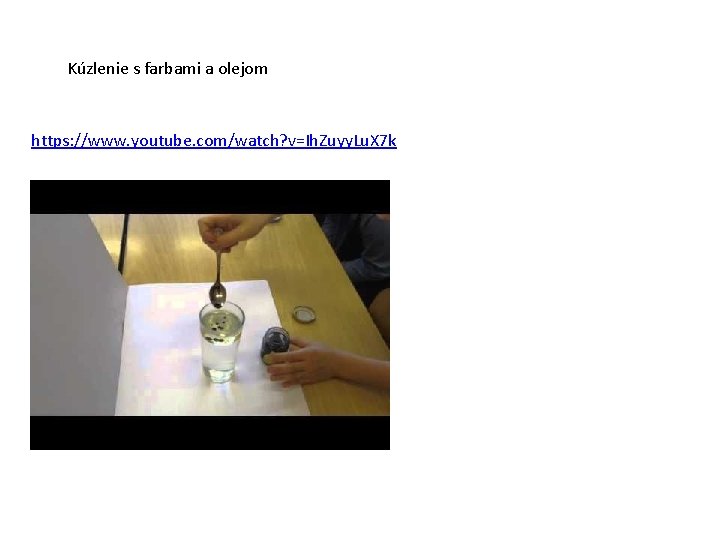
Task: Click the white cardboard backdrop on the left
Action: pyautogui.click(x=73, y=312)
